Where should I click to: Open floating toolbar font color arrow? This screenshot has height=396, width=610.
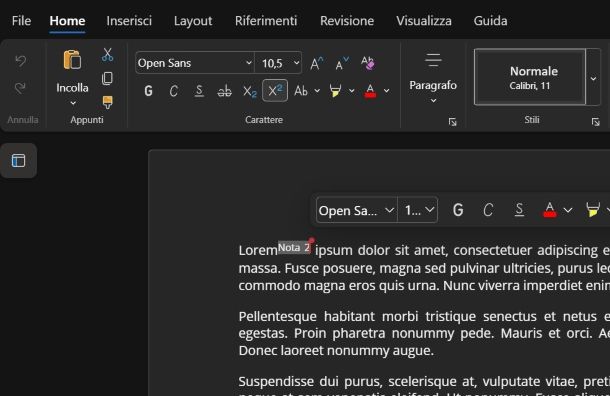[x=568, y=210]
